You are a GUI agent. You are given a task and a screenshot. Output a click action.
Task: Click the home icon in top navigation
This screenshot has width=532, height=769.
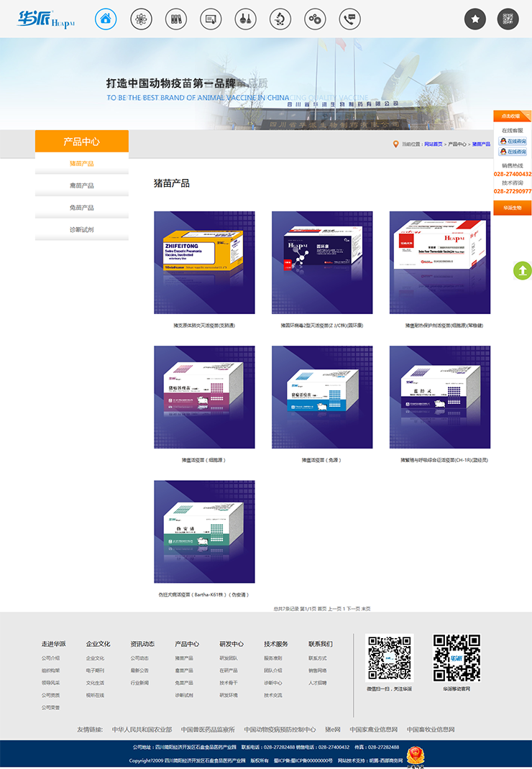click(x=106, y=19)
